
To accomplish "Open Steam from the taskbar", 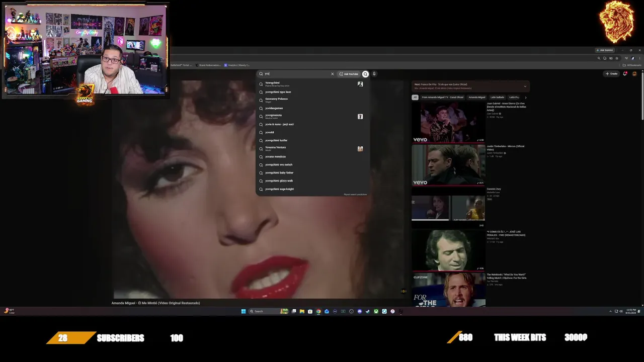I will pyautogui.click(x=368, y=311).
